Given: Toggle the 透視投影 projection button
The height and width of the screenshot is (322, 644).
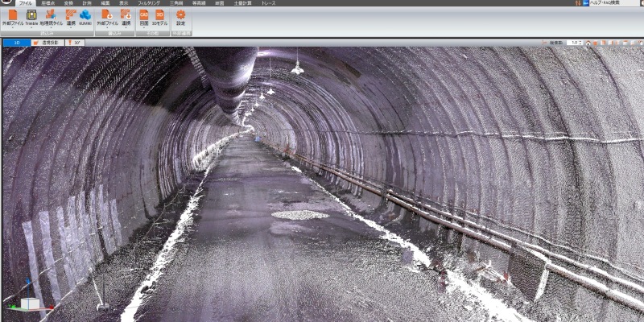Looking at the screenshot, I should tap(47, 43).
